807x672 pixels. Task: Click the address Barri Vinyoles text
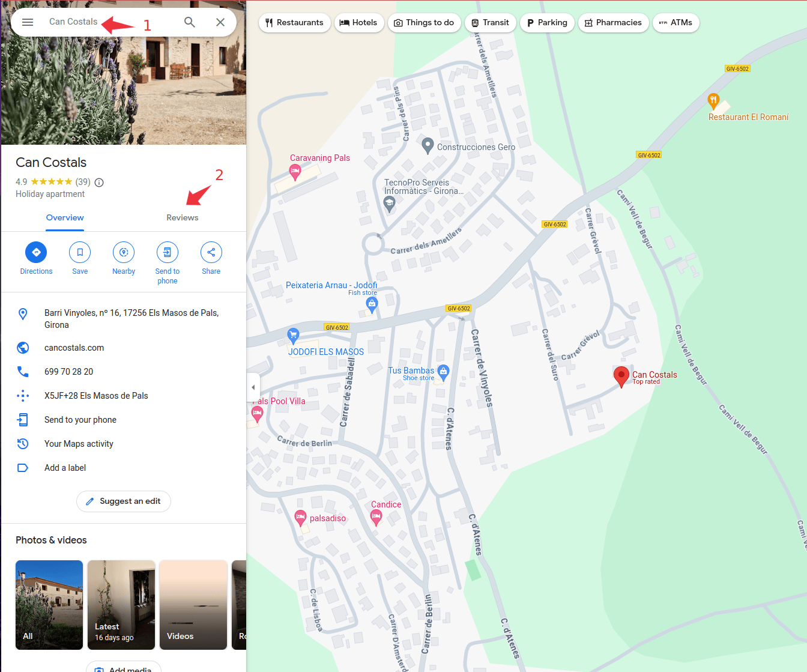point(131,319)
